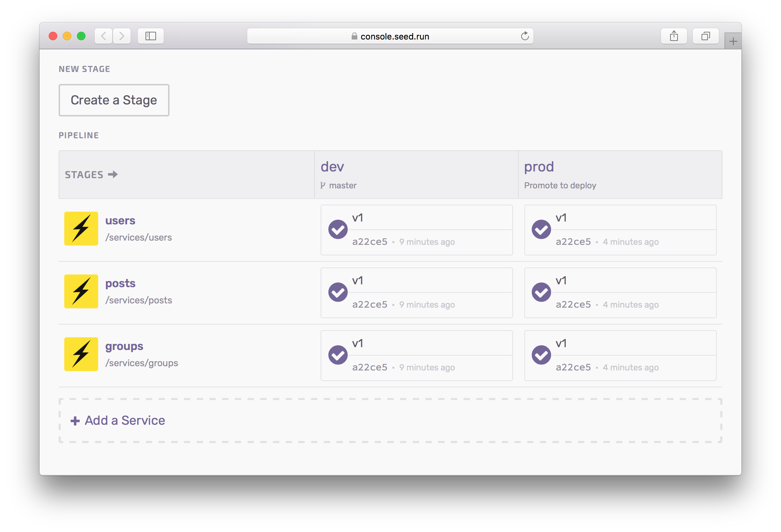Open the Safari share menu icon
Image resolution: width=781 pixels, height=532 pixels.
tap(674, 36)
